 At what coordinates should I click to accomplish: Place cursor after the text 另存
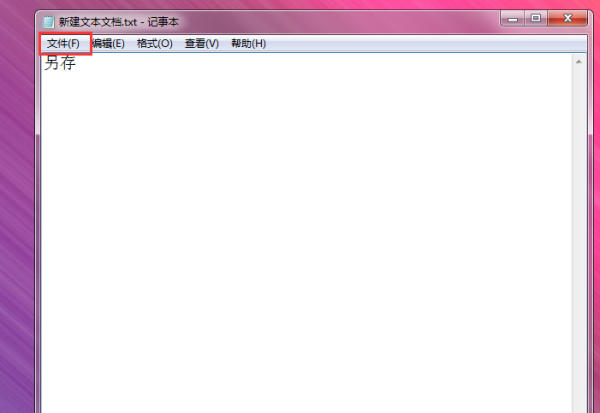pyautogui.click(x=77, y=63)
